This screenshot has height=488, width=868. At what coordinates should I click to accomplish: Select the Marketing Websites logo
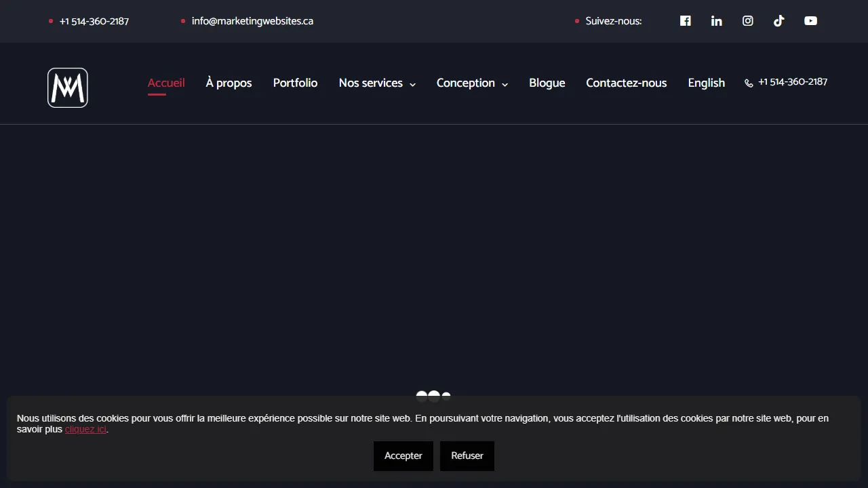coord(67,87)
